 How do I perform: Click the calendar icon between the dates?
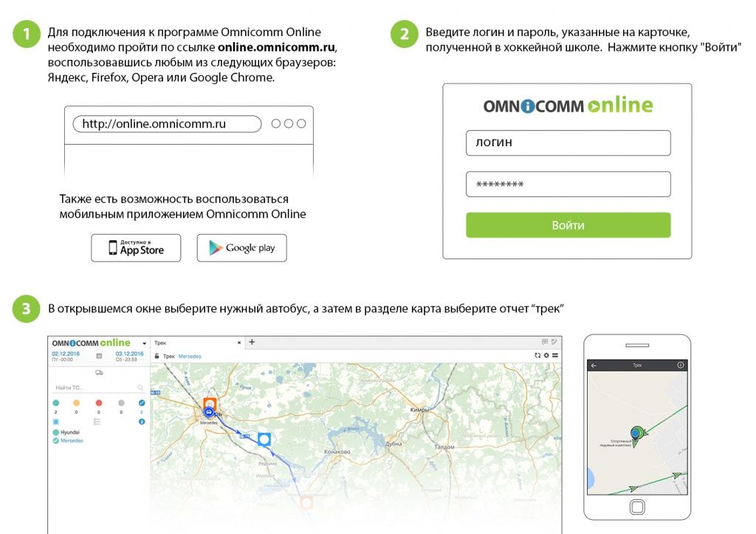[99, 356]
